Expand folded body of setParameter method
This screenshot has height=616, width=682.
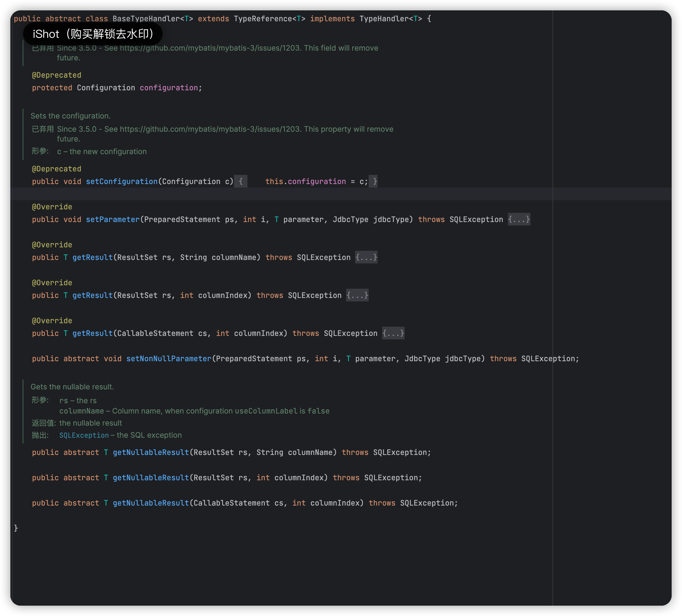[519, 219]
